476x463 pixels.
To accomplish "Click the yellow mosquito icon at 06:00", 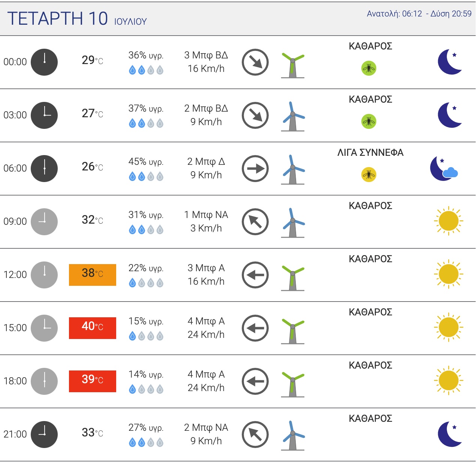I will point(369,175).
